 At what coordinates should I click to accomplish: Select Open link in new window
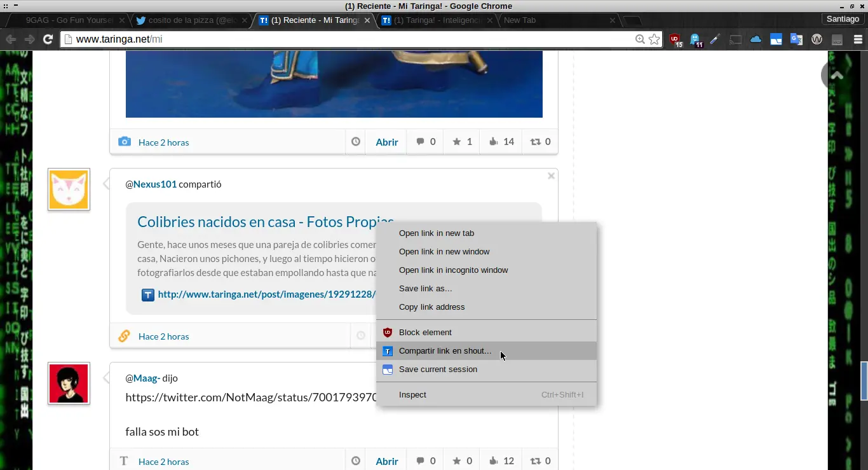486,252
